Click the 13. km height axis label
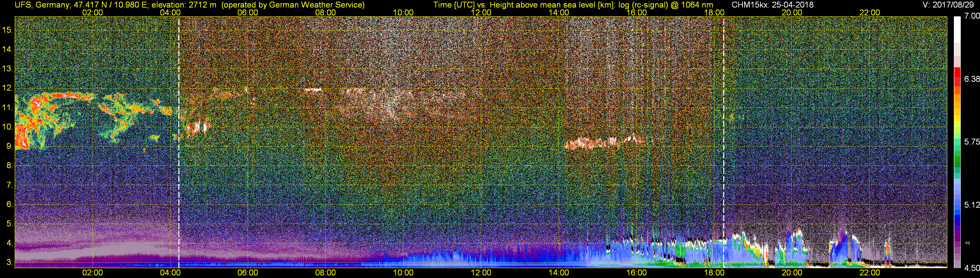 8,69
